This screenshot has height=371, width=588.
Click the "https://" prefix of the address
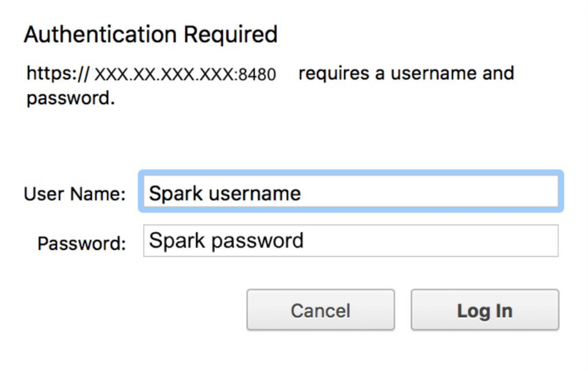coord(59,74)
